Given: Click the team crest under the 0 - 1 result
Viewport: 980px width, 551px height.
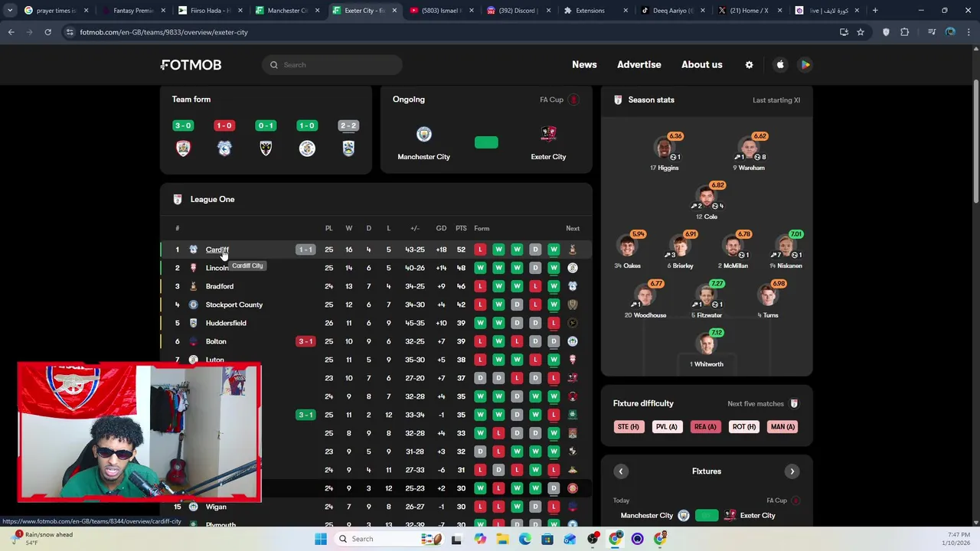Looking at the screenshot, I should [266, 148].
